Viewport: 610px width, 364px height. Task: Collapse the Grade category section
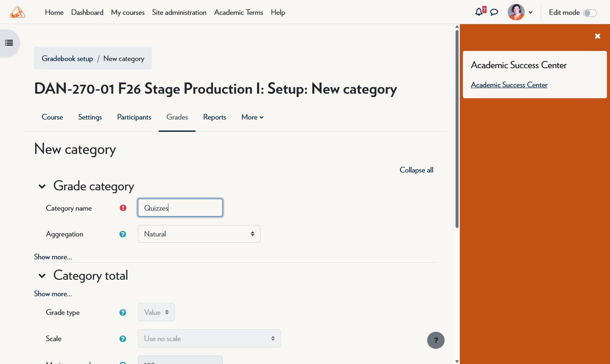pos(42,186)
